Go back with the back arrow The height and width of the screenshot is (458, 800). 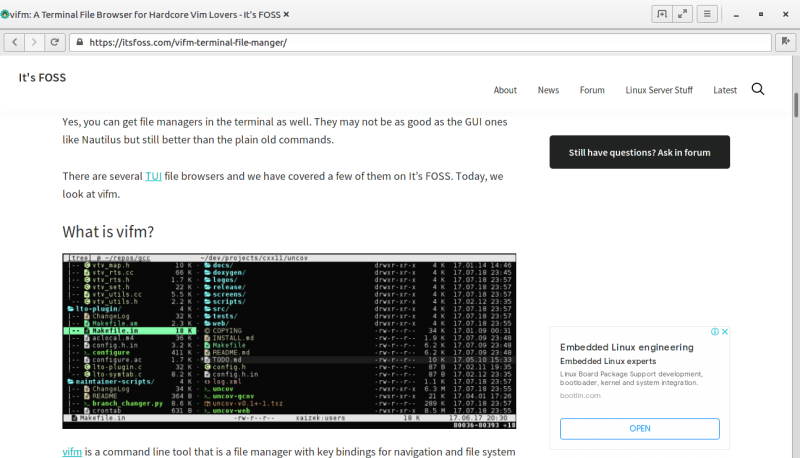tap(15, 43)
